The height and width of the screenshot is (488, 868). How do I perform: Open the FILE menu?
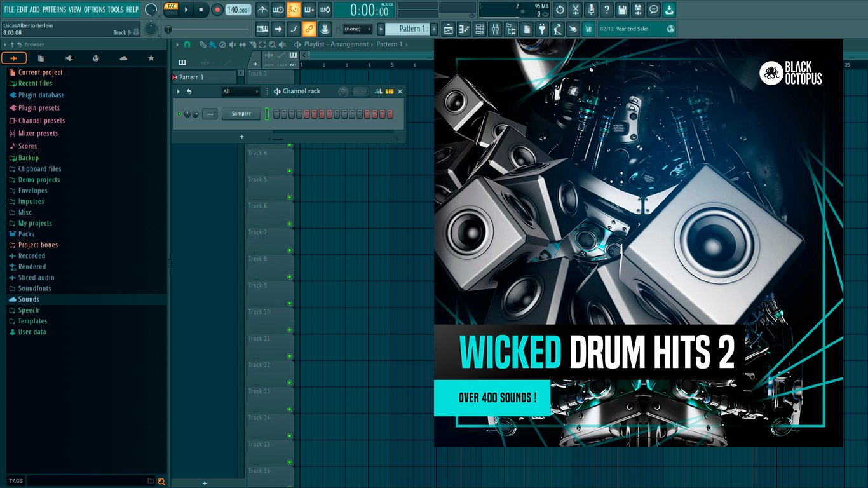tap(9, 10)
